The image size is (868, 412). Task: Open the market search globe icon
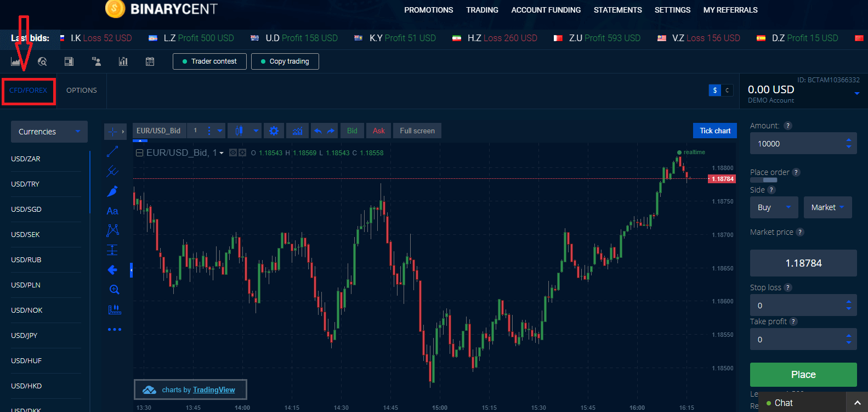point(42,61)
